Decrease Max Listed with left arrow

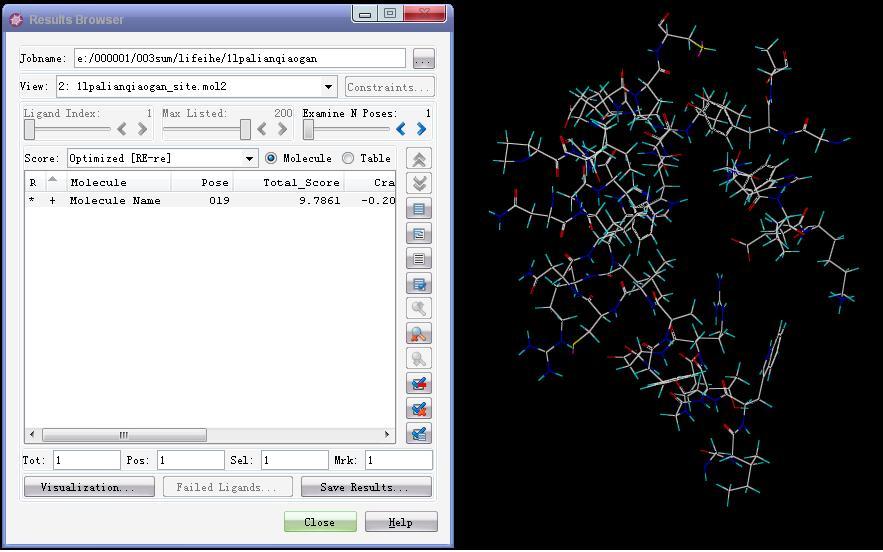click(261, 130)
